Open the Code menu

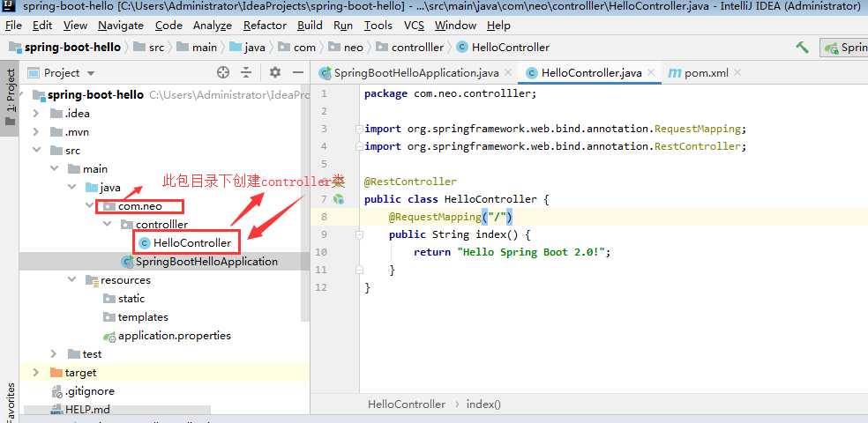tap(168, 26)
